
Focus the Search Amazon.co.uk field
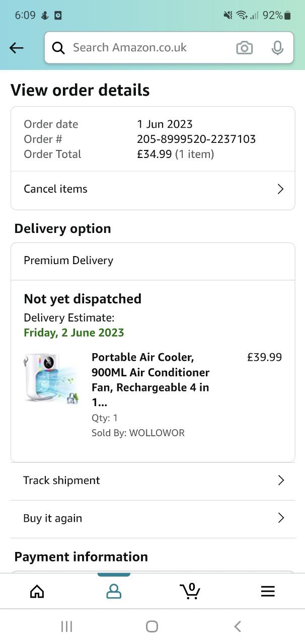pyautogui.click(x=146, y=48)
